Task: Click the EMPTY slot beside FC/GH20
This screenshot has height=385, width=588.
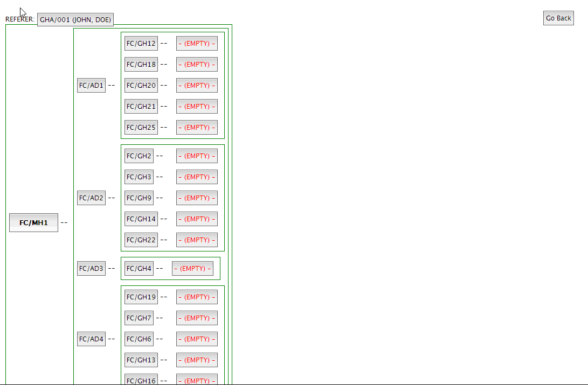Action: (x=197, y=86)
